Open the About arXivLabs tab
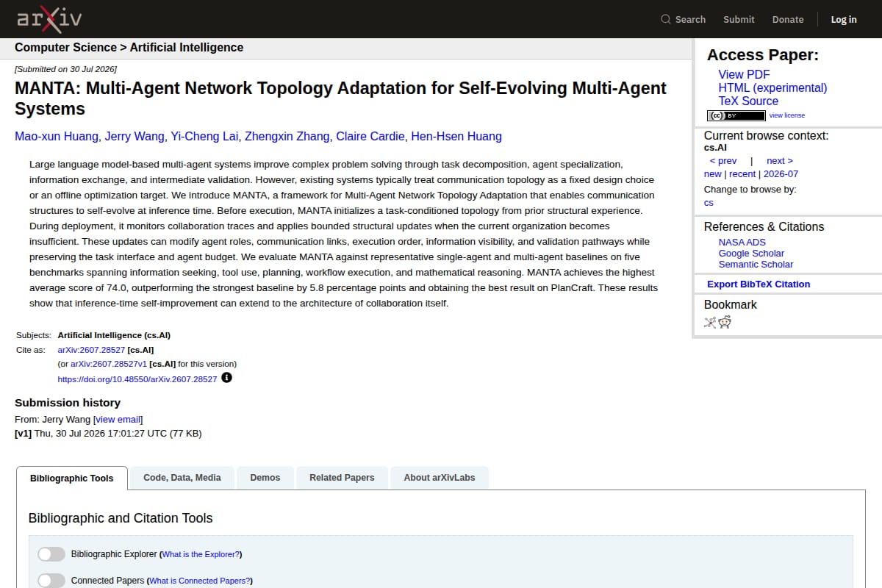The height and width of the screenshot is (588, 882). pos(440,478)
